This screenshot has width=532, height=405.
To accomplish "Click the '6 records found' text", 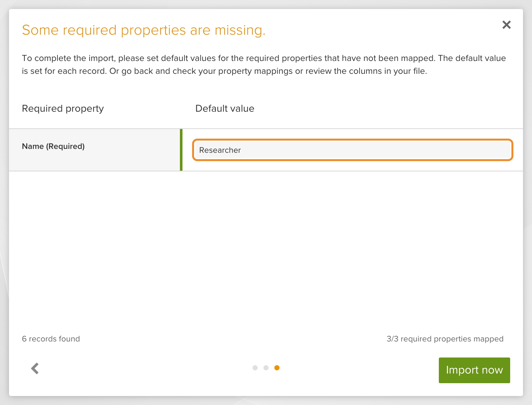I will pyautogui.click(x=51, y=339).
